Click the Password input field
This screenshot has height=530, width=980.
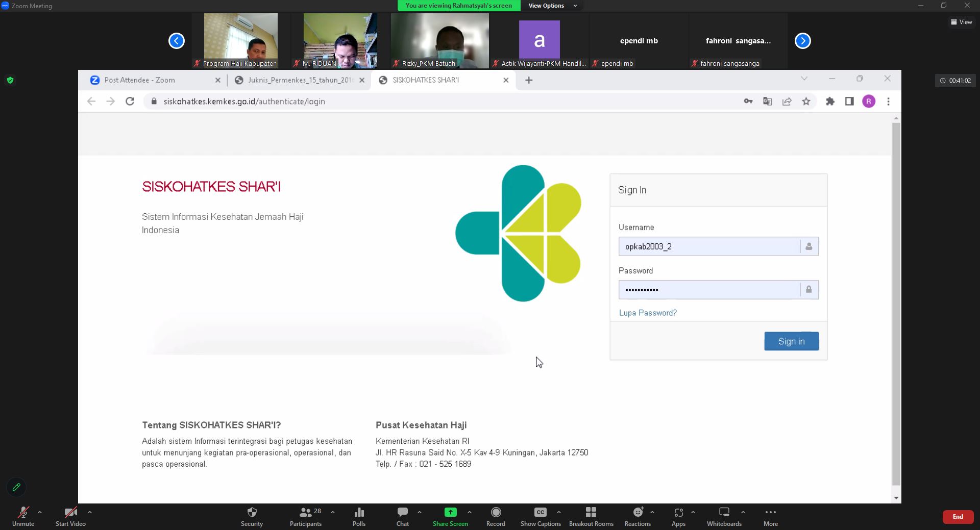pos(718,290)
